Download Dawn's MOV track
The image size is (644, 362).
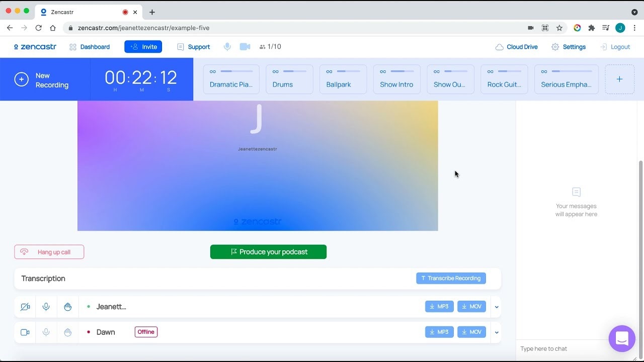471,332
